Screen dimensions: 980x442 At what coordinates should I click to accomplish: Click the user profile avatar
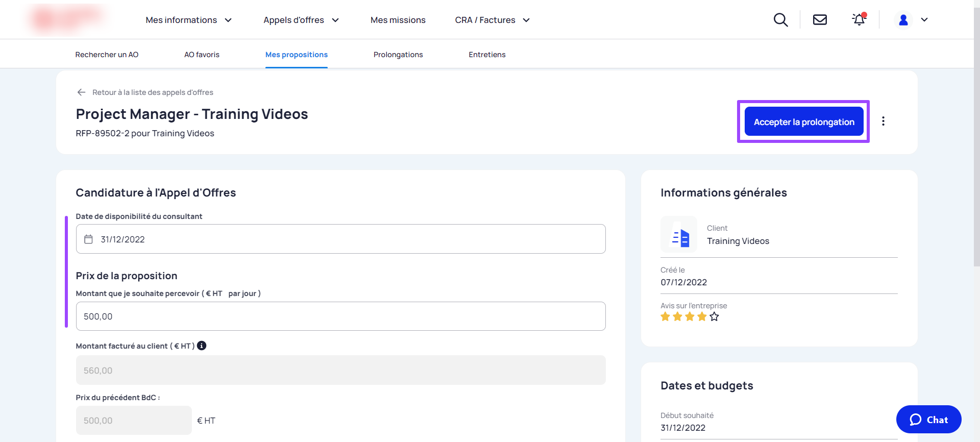[x=903, y=20]
